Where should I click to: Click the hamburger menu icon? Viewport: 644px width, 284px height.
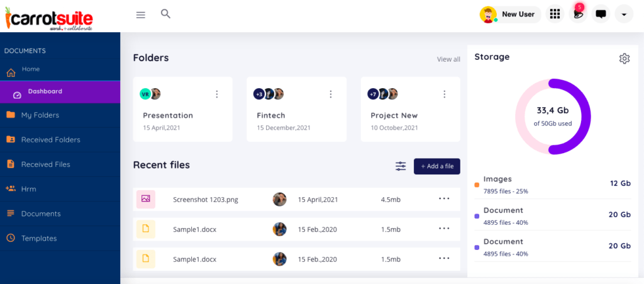[141, 14]
